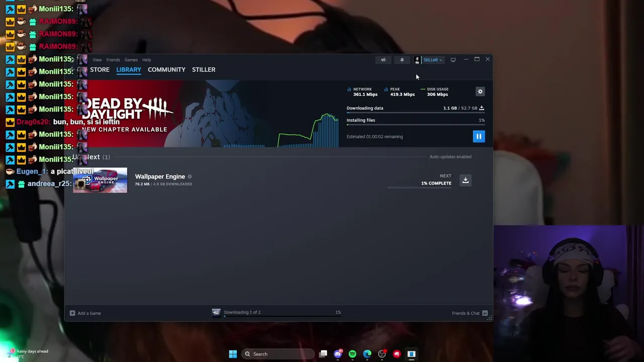Open Steam announcements megaphone icon
This screenshot has width=644, height=362.
coord(383,60)
